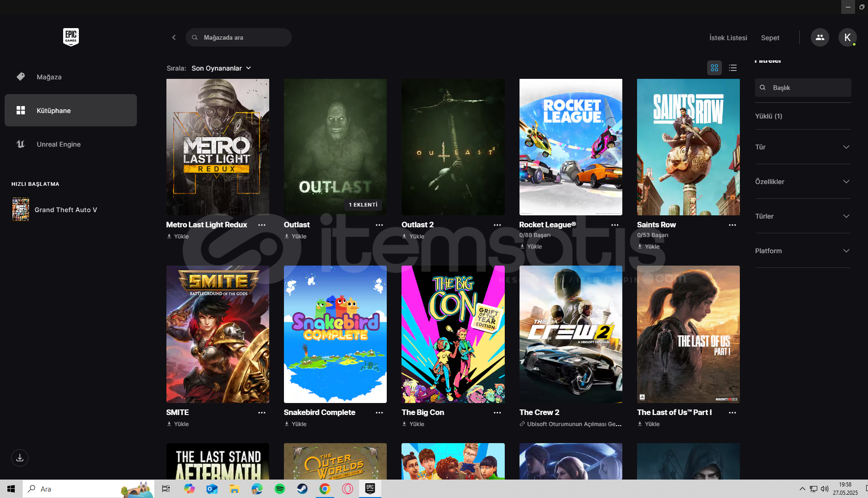Open The Big Con cover thumbnail

coord(453,334)
